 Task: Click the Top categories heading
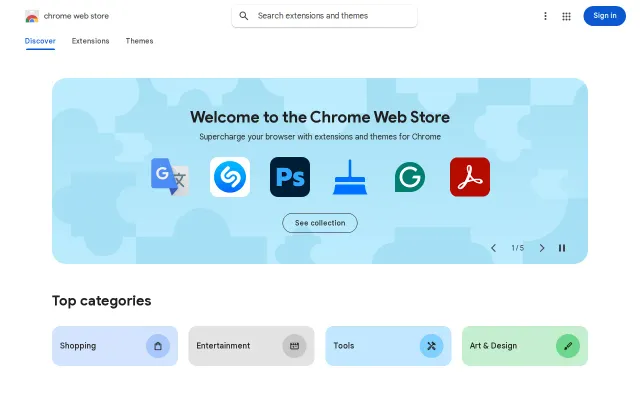(102, 301)
